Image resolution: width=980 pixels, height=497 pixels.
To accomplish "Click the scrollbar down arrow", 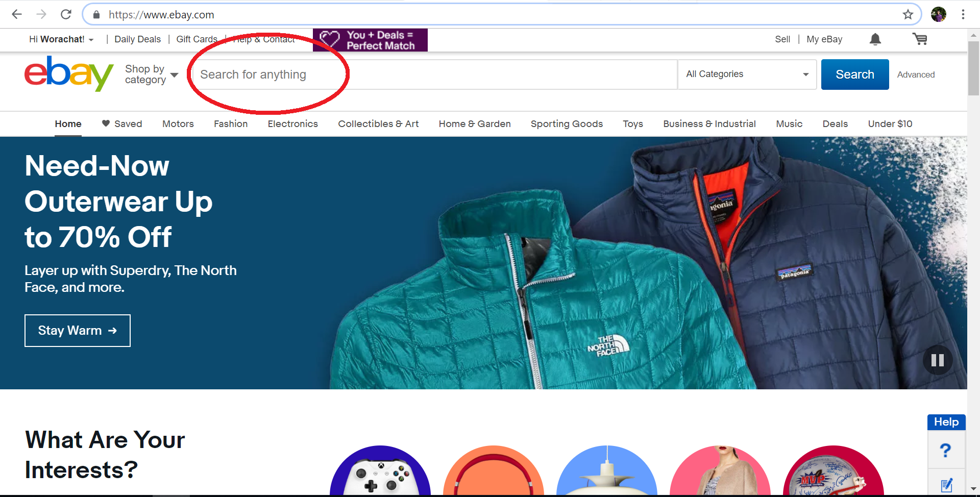I will pos(973,489).
